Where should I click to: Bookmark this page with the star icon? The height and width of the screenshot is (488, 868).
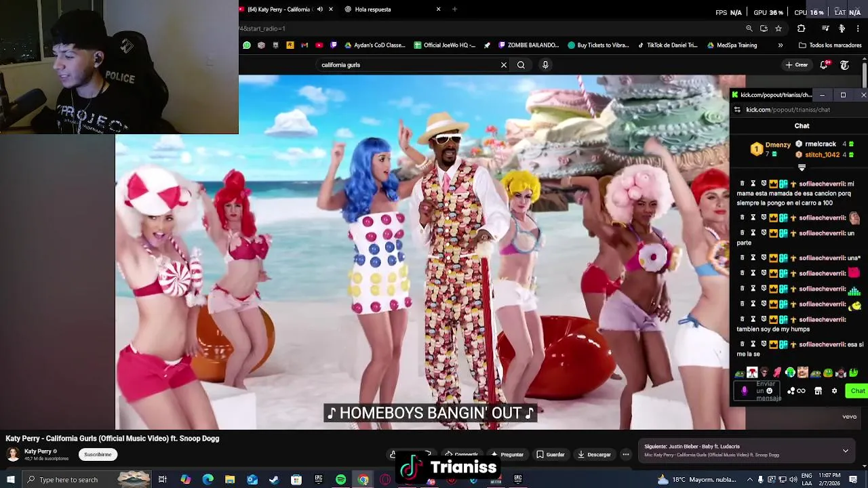778,28
